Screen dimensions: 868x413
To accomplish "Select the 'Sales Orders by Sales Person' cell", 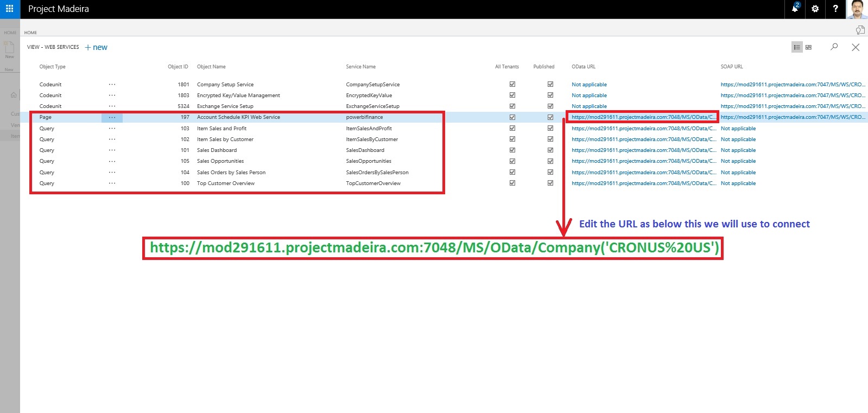I will [231, 173].
